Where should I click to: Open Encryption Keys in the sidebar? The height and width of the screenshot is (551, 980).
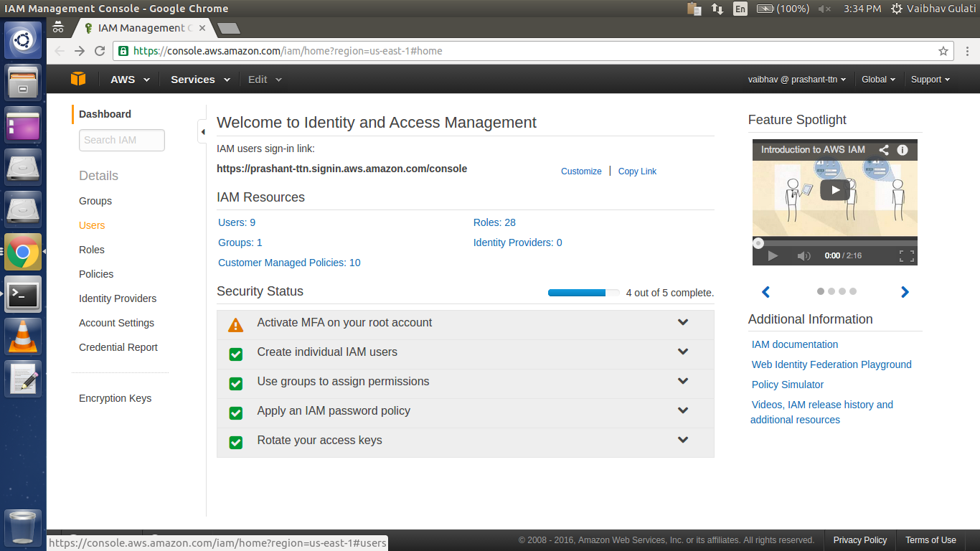click(116, 398)
